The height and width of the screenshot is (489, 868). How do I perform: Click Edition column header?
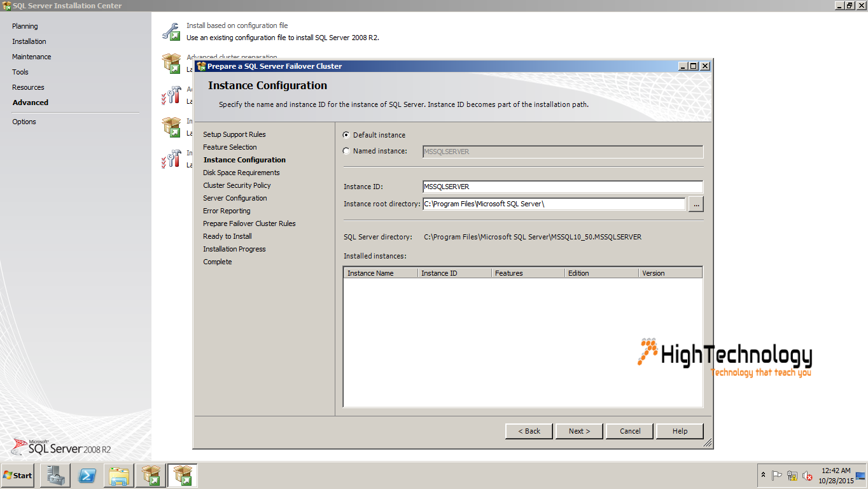click(602, 273)
